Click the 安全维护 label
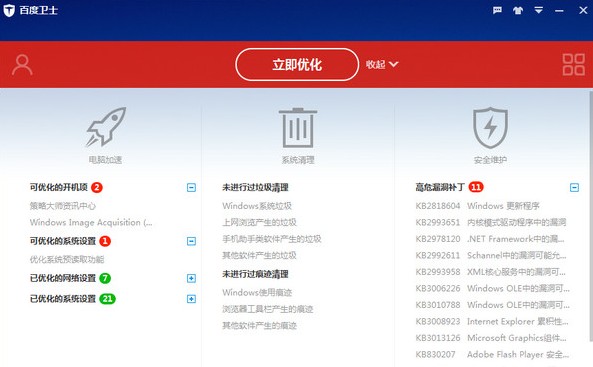The width and height of the screenshot is (593, 367). [x=490, y=160]
